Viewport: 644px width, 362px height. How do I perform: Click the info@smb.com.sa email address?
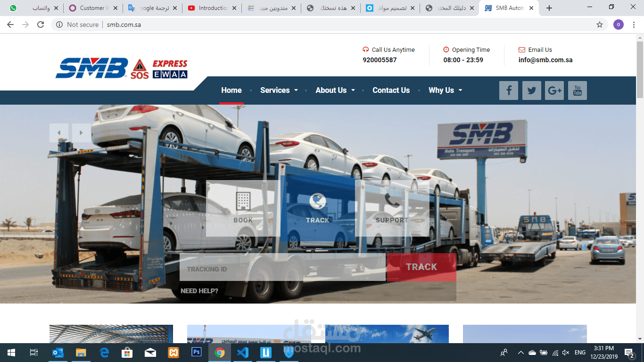pyautogui.click(x=545, y=60)
